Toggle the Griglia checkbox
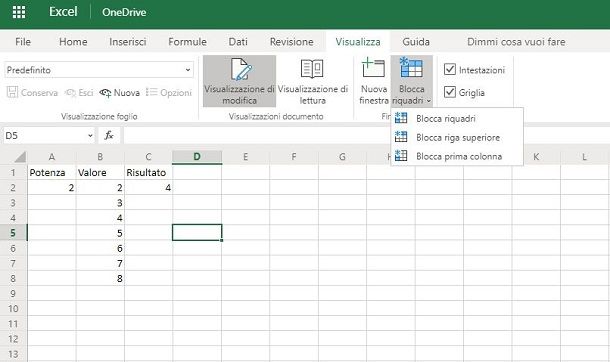The height and width of the screenshot is (362, 610). 450,92
